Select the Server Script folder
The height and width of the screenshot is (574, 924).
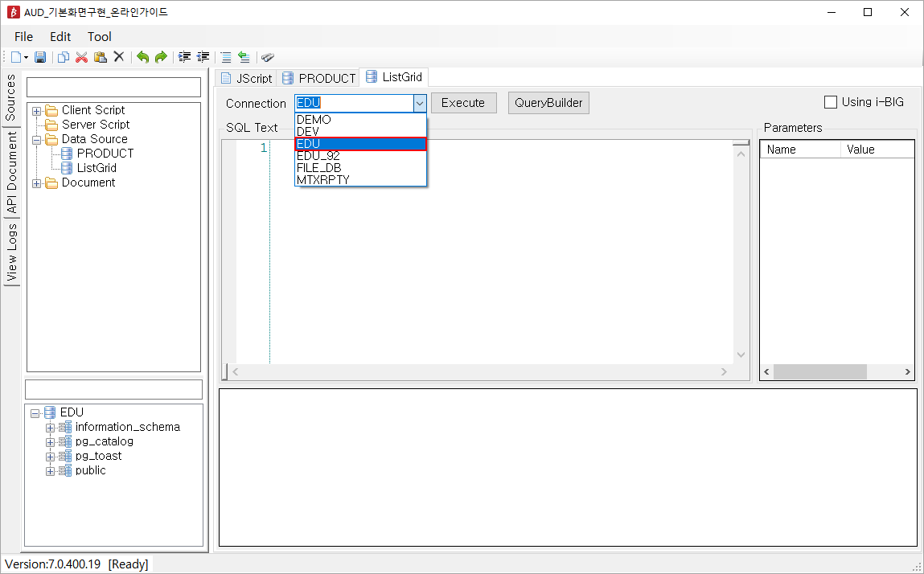tap(96, 125)
